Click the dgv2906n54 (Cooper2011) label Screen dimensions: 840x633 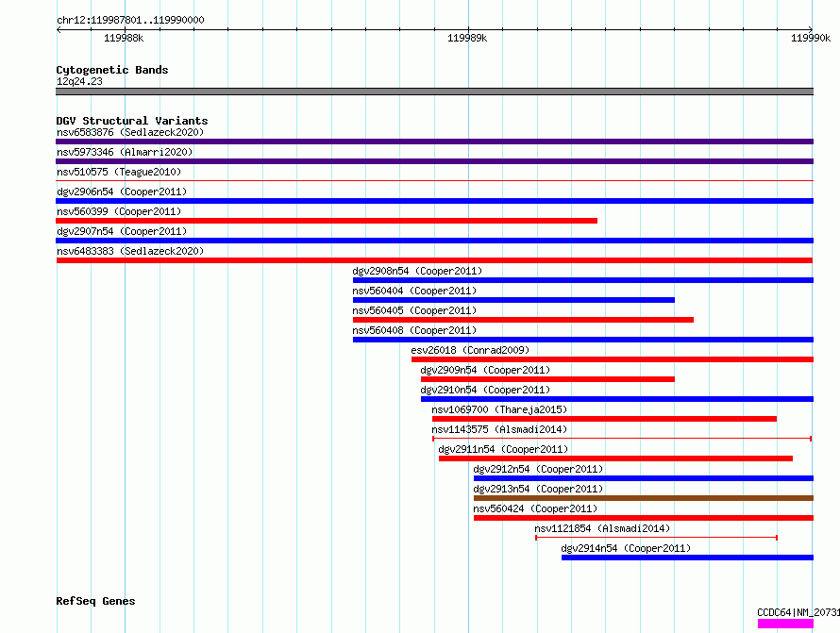point(122,192)
